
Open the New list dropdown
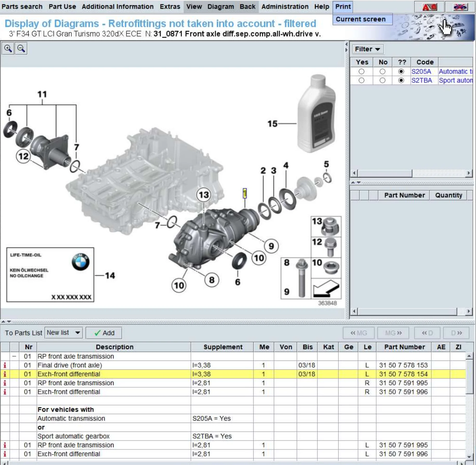coord(63,333)
